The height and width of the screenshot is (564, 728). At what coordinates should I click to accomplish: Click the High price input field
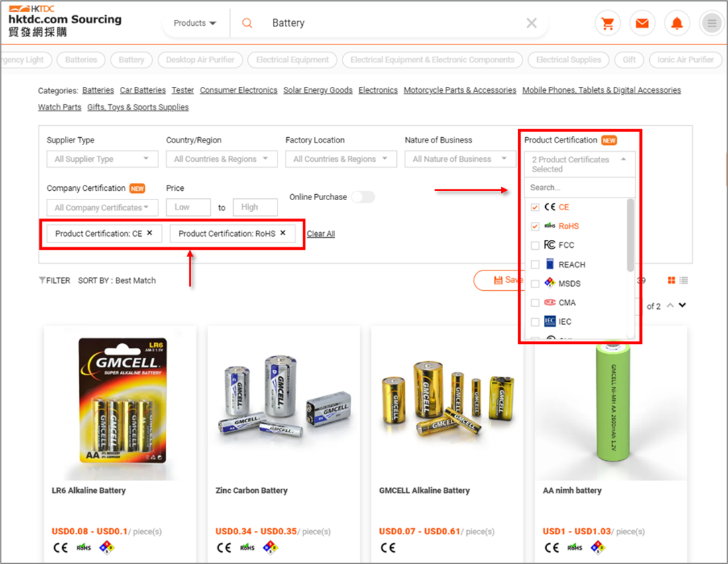click(255, 207)
